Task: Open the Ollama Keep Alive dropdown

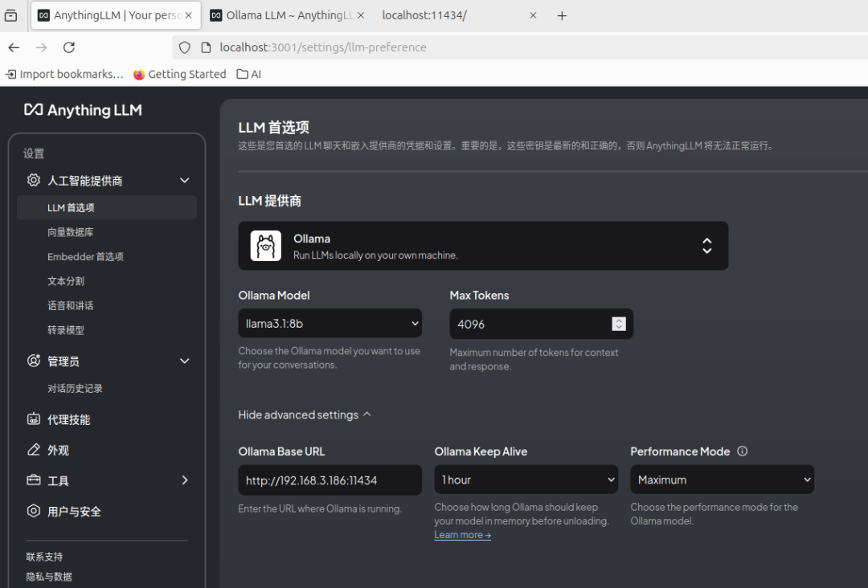Action: point(526,480)
